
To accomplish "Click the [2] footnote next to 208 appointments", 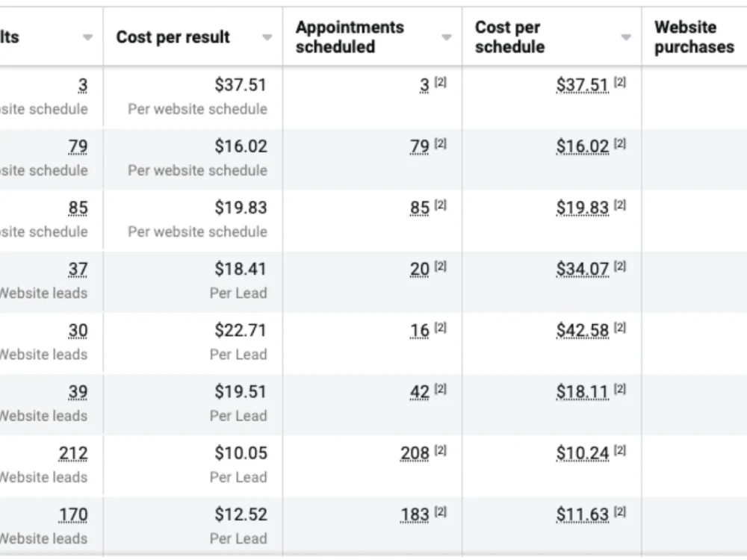I will click(x=441, y=450).
